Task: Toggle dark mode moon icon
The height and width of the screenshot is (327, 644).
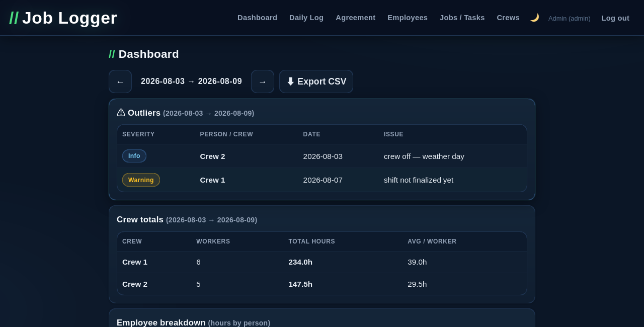Action: coord(534,18)
